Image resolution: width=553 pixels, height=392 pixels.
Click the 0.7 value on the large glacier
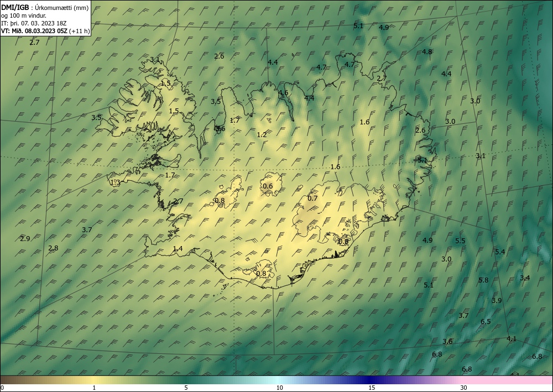[x=312, y=198]
